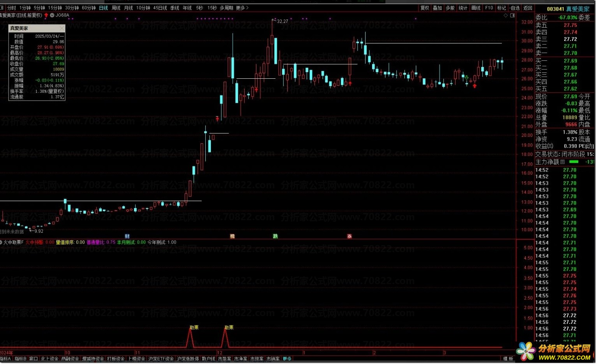Viewport: 597px width, 364px height.
Task: Select the 5分钟 period
Action: (x=39, y=8)
